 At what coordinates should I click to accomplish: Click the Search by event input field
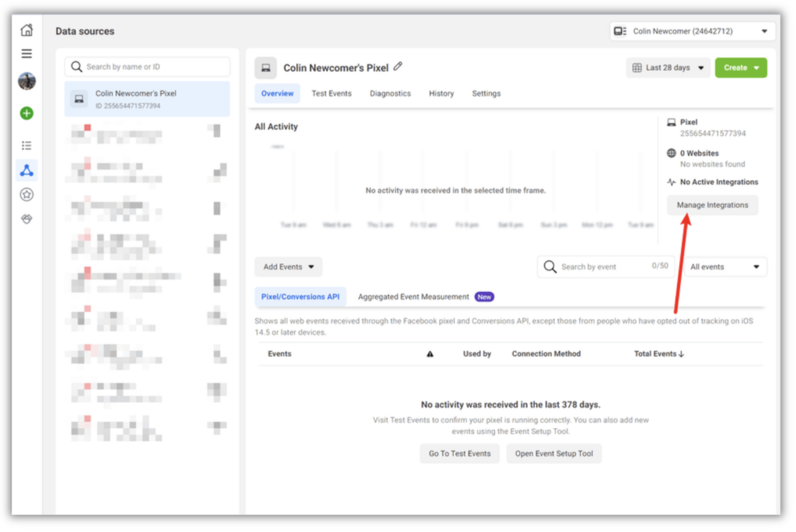point(606,266)
